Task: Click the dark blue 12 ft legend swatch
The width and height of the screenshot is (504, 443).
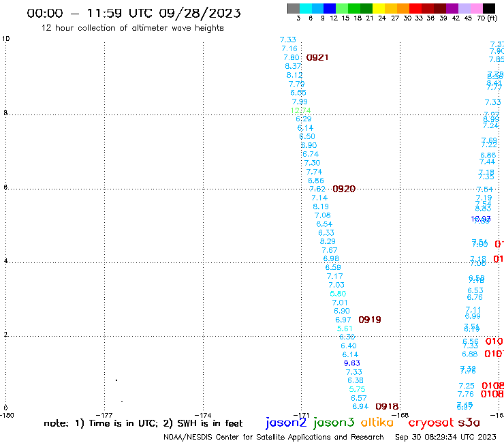Action: pyautogui.click(x=330, y=8)
